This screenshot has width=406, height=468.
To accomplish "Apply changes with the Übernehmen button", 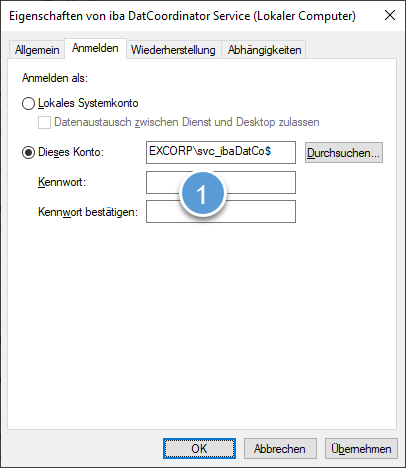I will pyautogui.click(x=361, y=449).
